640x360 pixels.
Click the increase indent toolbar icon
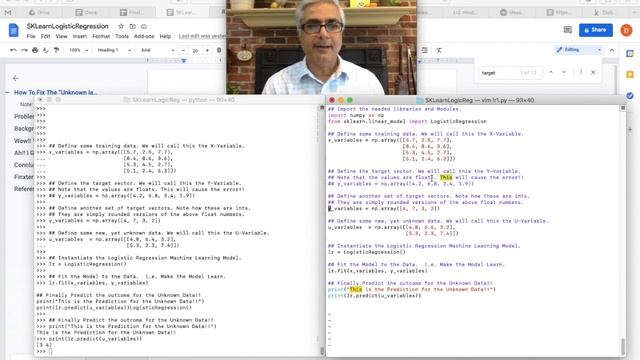click(x=424, y=50)
